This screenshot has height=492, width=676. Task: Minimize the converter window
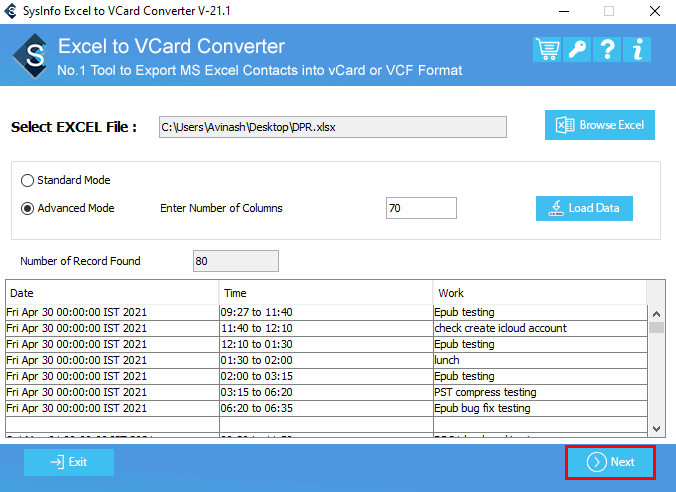564,11
